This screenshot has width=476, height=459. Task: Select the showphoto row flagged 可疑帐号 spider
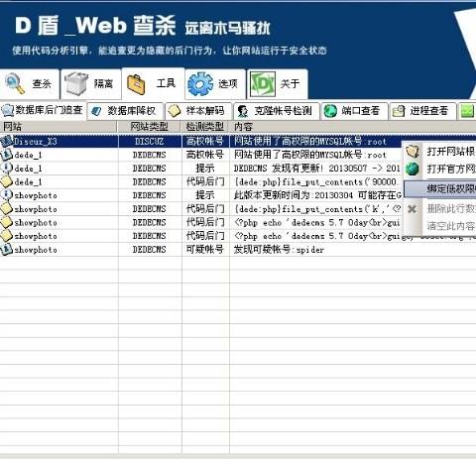coord(238,250)
